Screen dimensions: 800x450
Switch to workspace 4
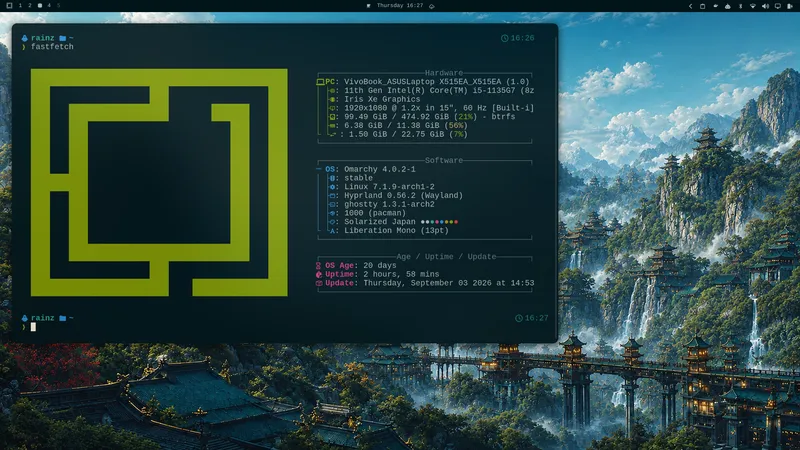[49, 6]
